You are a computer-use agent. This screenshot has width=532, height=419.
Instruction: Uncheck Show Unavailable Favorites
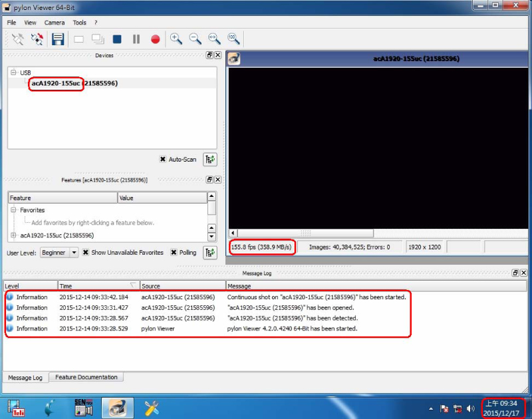coord(86,253)
